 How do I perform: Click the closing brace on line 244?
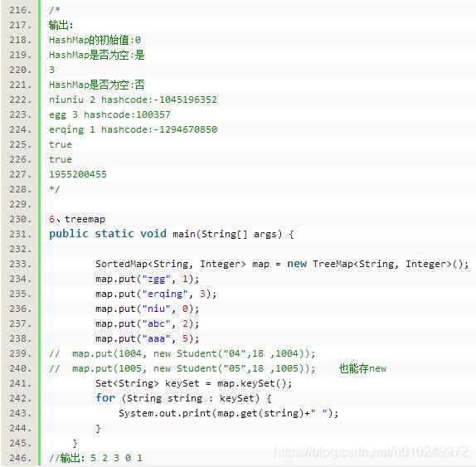(x=99, y=428)
